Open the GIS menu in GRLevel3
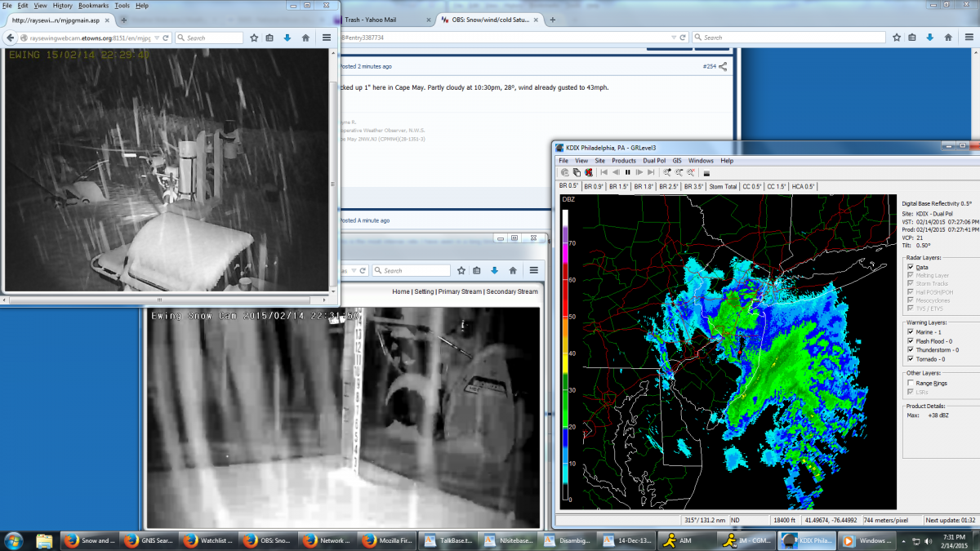Viewport: 980px width, 551px height. (x=677, y=161)
